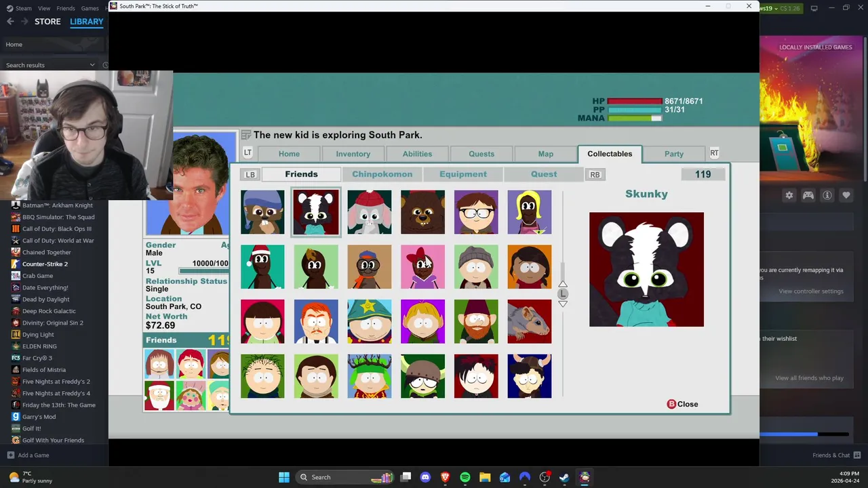Select the beaver friend with blue hat
This screenshot has height=488, width=868.
[x=262, y=212]
